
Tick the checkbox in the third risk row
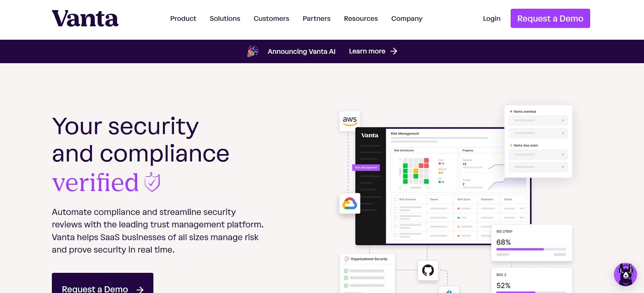click(x=395, y=226)
